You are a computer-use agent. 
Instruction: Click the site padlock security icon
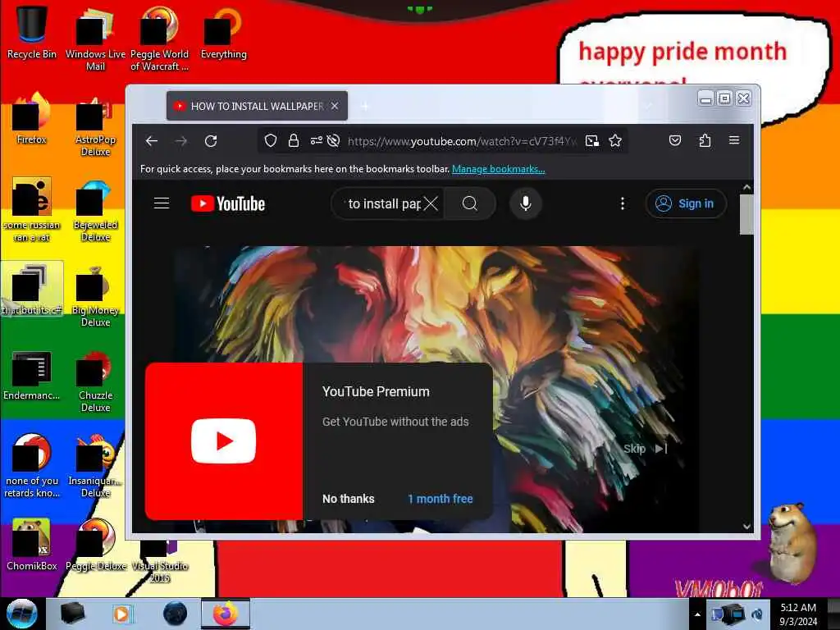(294, 141)
